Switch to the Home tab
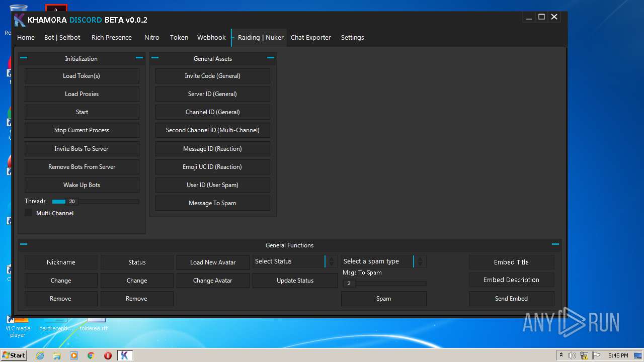 (26, 38)
